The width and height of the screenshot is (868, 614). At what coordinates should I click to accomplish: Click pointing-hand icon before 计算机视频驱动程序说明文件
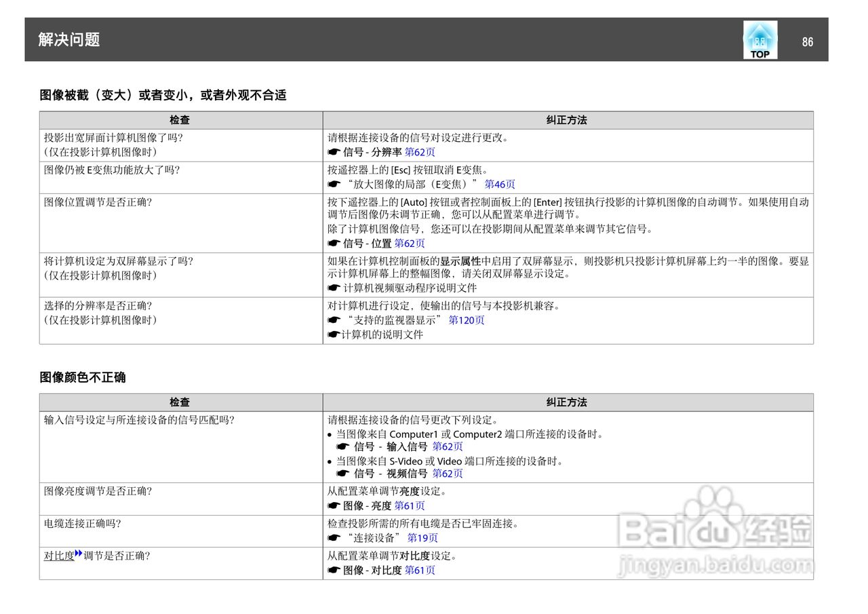(334, 288)
